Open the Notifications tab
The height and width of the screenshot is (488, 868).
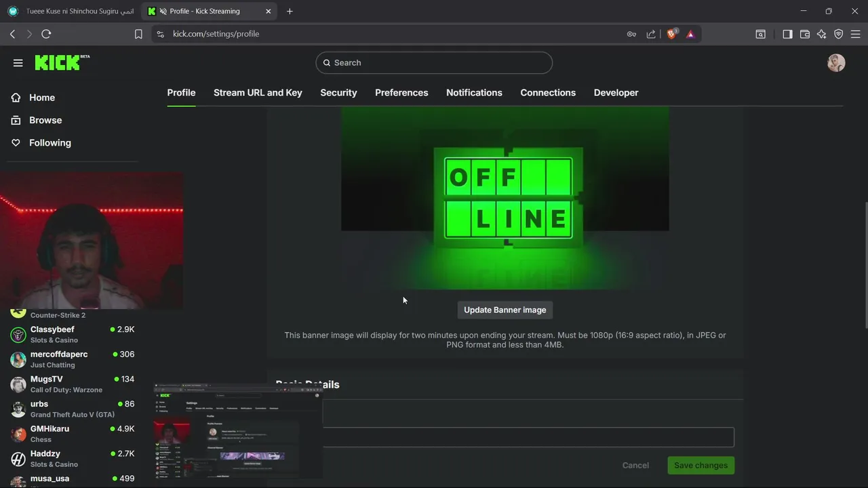coord(474,93)
